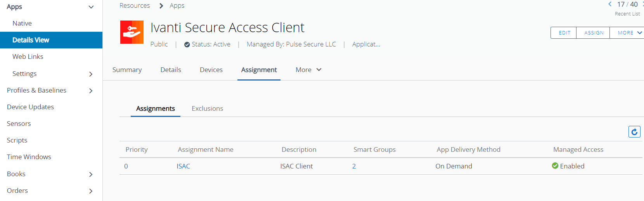Expand the Settings submenu
Viewport: 644px width, 201px height.
[x=91, y=74]
